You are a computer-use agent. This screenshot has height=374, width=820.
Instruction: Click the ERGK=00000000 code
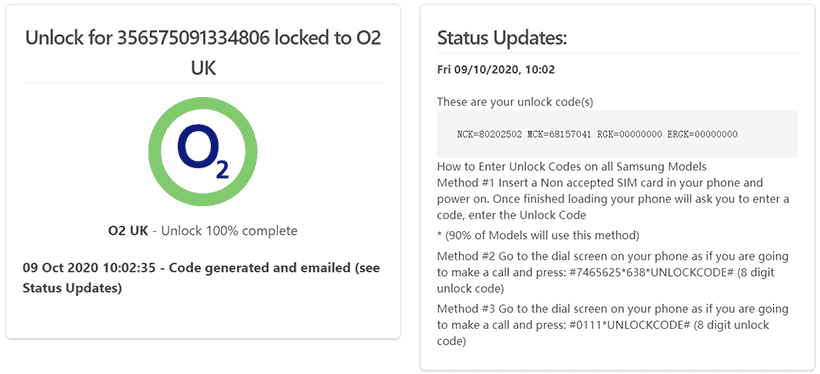pos(702,134)
